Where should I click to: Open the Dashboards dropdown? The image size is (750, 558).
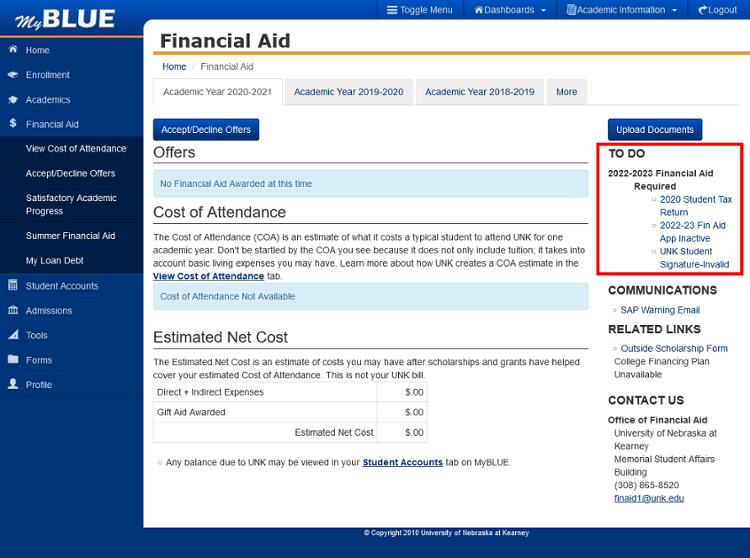click(x=510, y=10)
